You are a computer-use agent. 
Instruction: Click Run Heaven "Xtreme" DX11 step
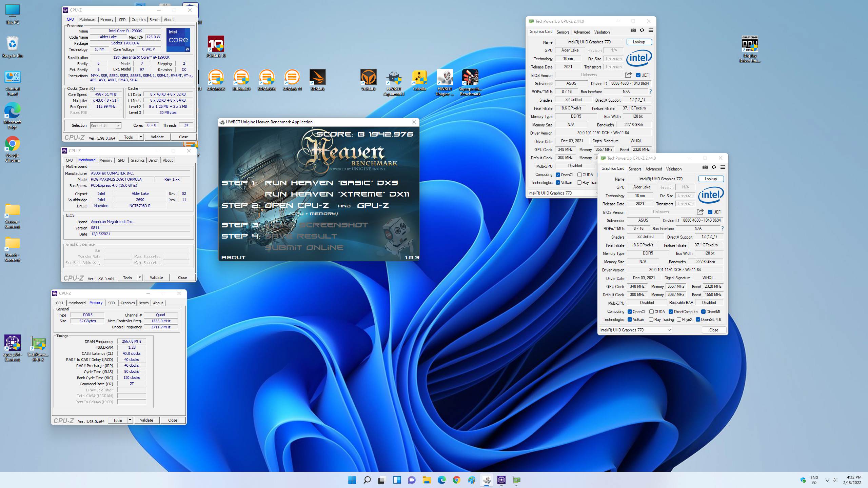coord(337,194)
